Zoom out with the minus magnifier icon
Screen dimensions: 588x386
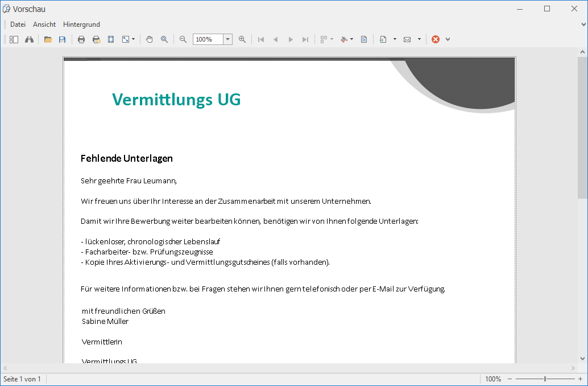coord(183,39)
